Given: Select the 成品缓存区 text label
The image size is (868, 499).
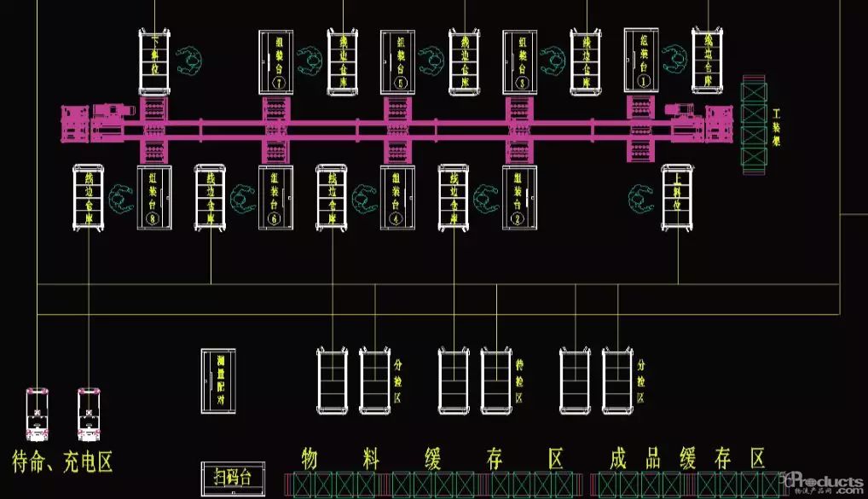Looking at the screenshot, I should 687,458.
